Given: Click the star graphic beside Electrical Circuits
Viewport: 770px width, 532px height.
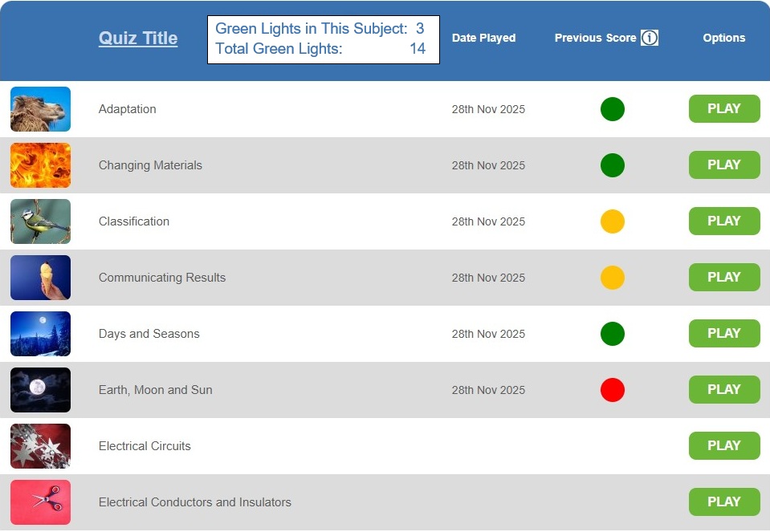Looking at the screenshot, I should click(x=39, y=445).
